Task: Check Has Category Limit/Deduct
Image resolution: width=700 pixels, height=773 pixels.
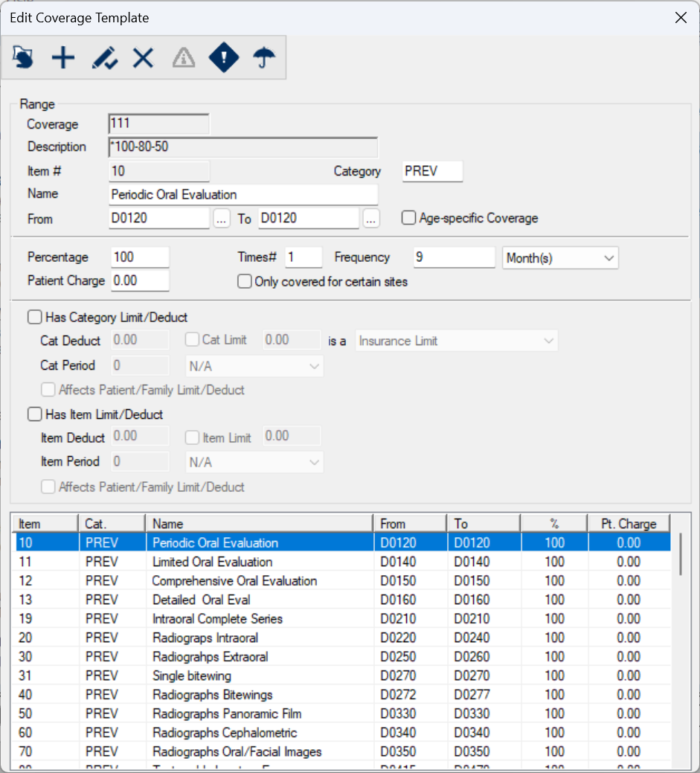Action: [34, 318]
